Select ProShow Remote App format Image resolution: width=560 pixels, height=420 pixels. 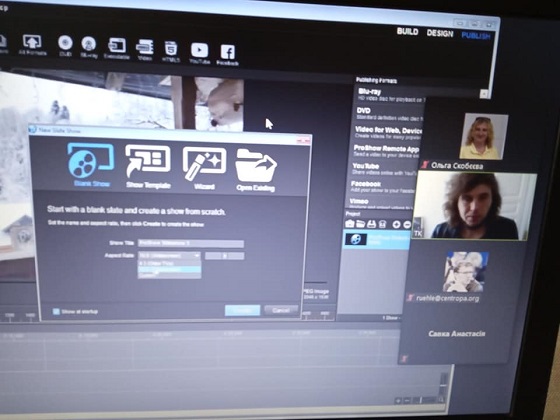pyautogui.click(x=386, y=151)
